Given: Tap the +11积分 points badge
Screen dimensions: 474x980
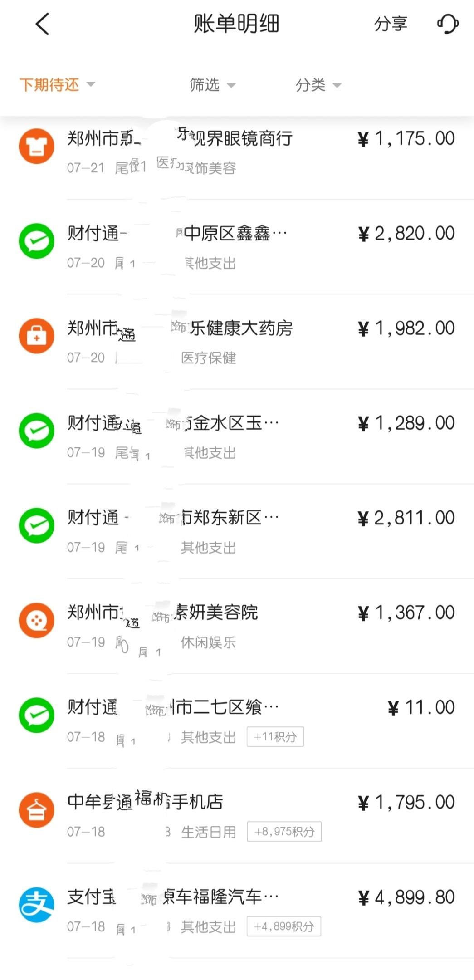Looking at the screenshot, I should click(x=275, y=736).
